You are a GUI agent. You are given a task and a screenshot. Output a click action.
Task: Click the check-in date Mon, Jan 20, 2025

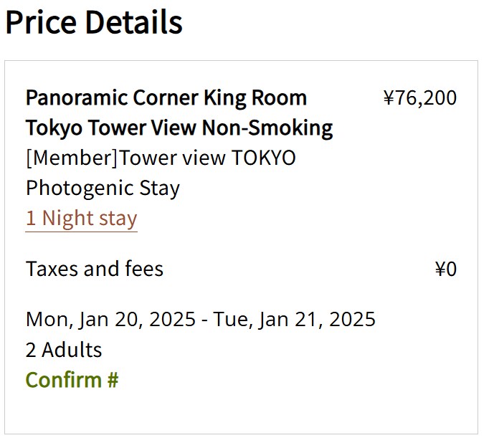point(110,319)
